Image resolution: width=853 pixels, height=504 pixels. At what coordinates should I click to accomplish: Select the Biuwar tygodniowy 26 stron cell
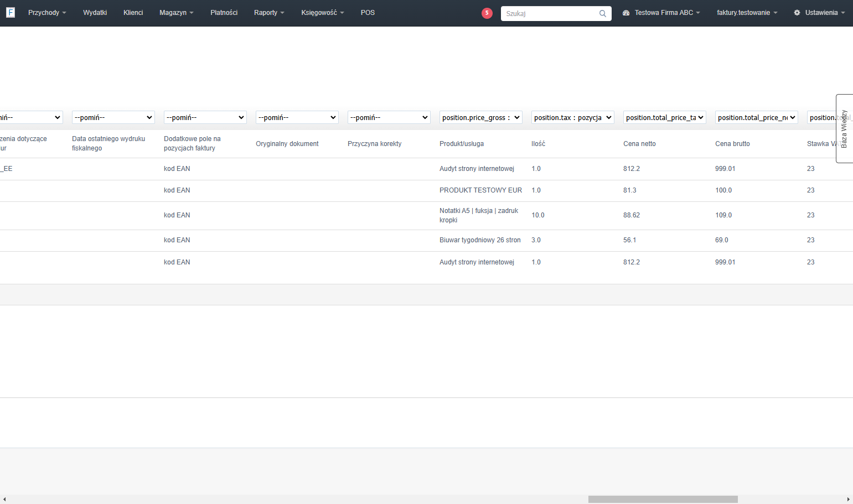pyautogui.click(x=480, y=240)
